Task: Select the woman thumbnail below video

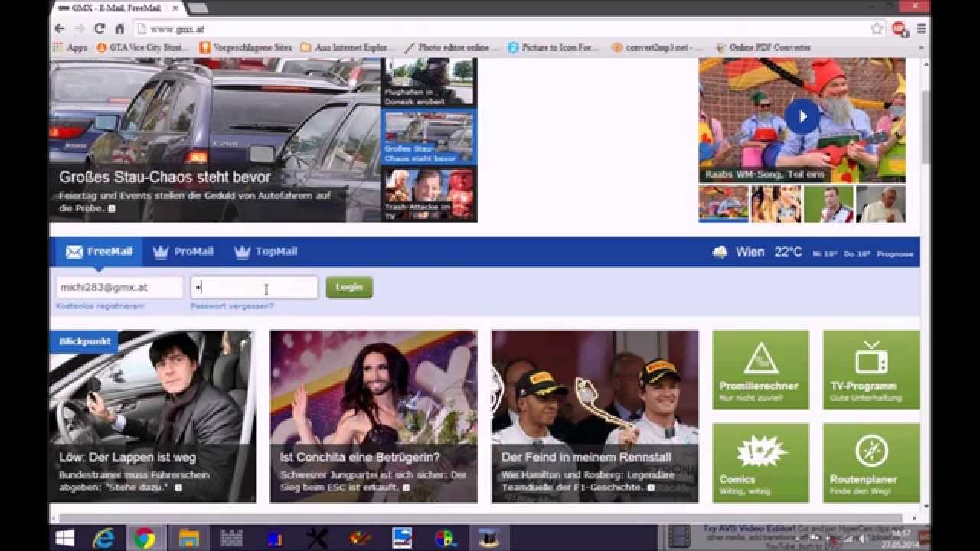Action: (776, 204)
